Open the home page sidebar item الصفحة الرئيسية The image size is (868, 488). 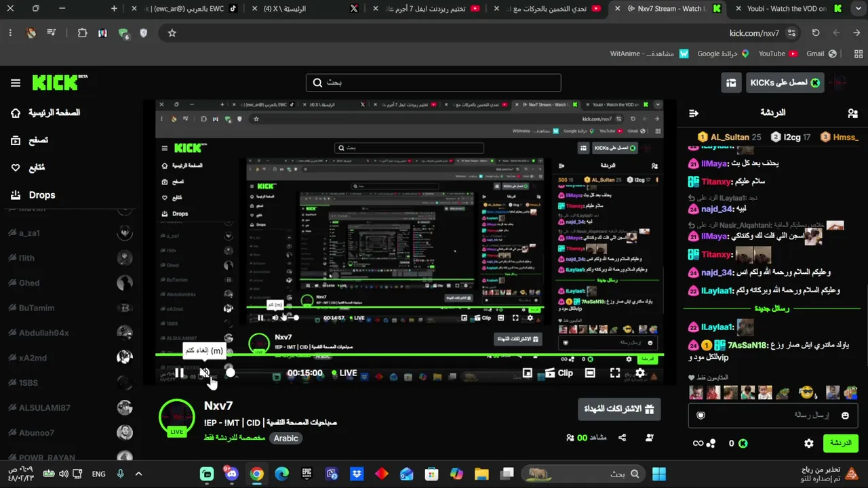(45, 113)
